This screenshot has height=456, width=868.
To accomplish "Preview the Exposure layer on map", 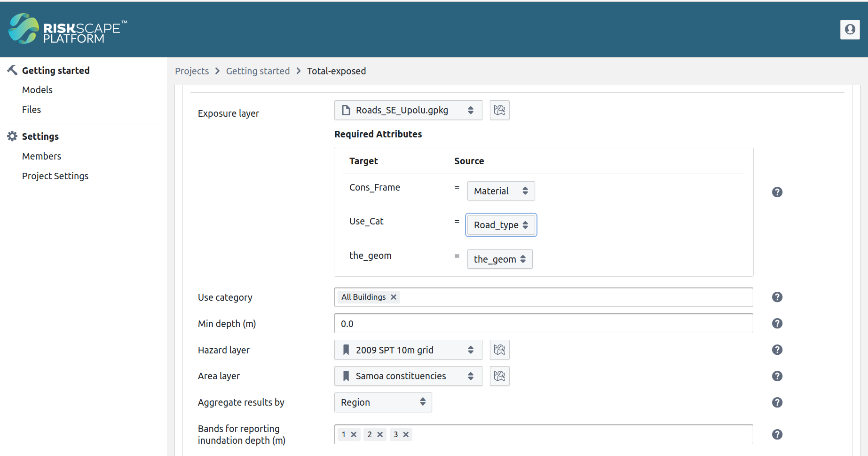I will [x=499, y=110].
